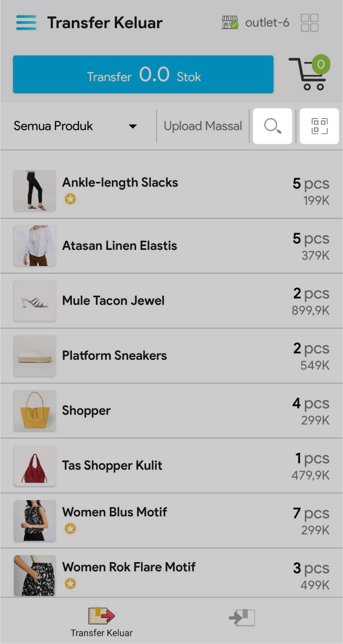Tap the star icon under Women Rok Flare Motif

pos(70,584)
